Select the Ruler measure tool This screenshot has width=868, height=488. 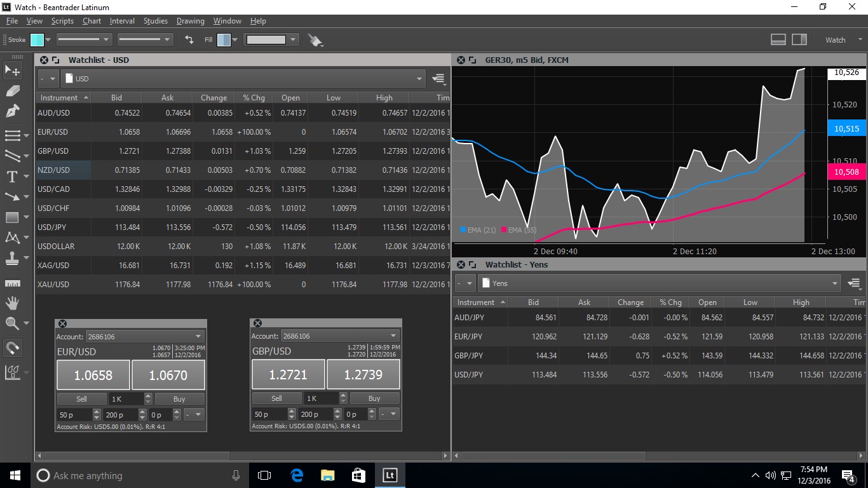point(13,283)
